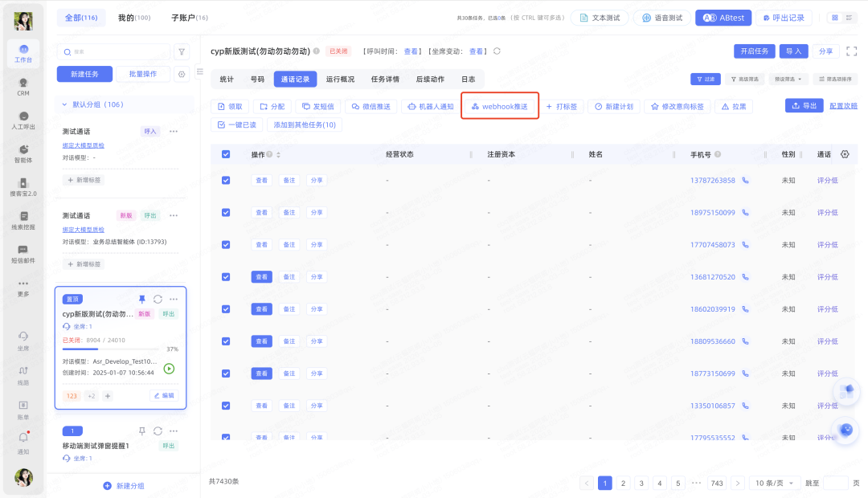Uncheck the row checkbox for 18602039919
This screenshot has height=498, width=868.
coord(226,309)
